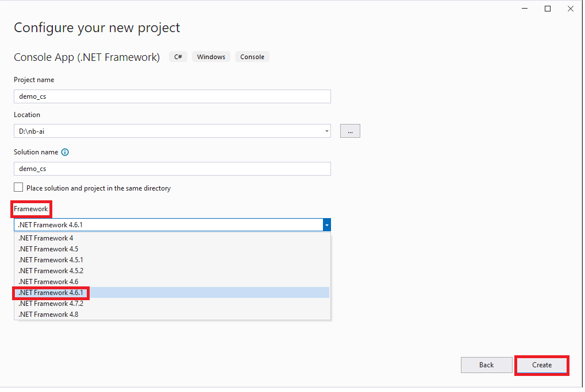Click the Solution name text box
Screen dimensions: 585x392
pyautogui.click(x=172, y=169)
